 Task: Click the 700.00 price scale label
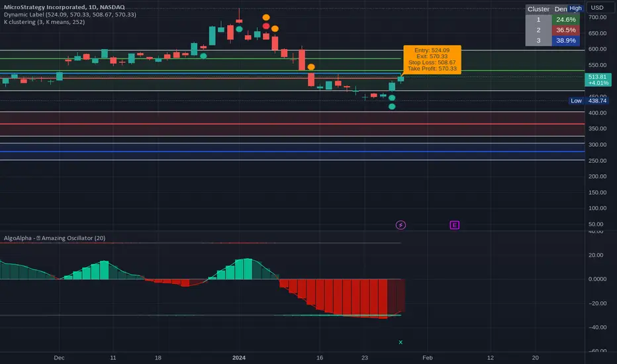pyautogui.click(x=597, y=17)
